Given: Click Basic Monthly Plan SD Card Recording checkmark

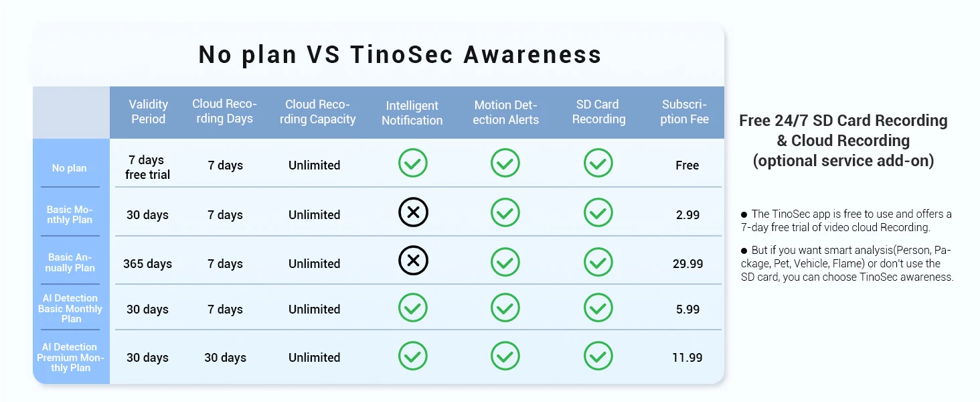Looking at the screenshot, I should 598,213.
